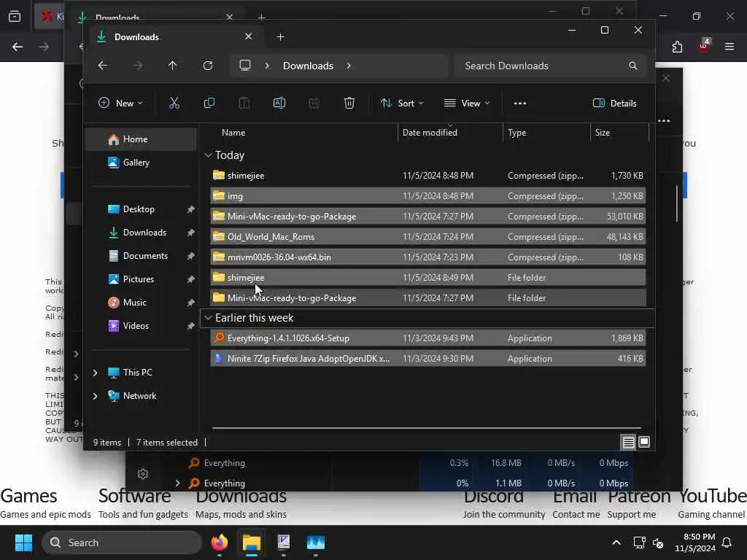Click the Rename icon in toolbar
This screenshot has height=560, width=747.
279,103
